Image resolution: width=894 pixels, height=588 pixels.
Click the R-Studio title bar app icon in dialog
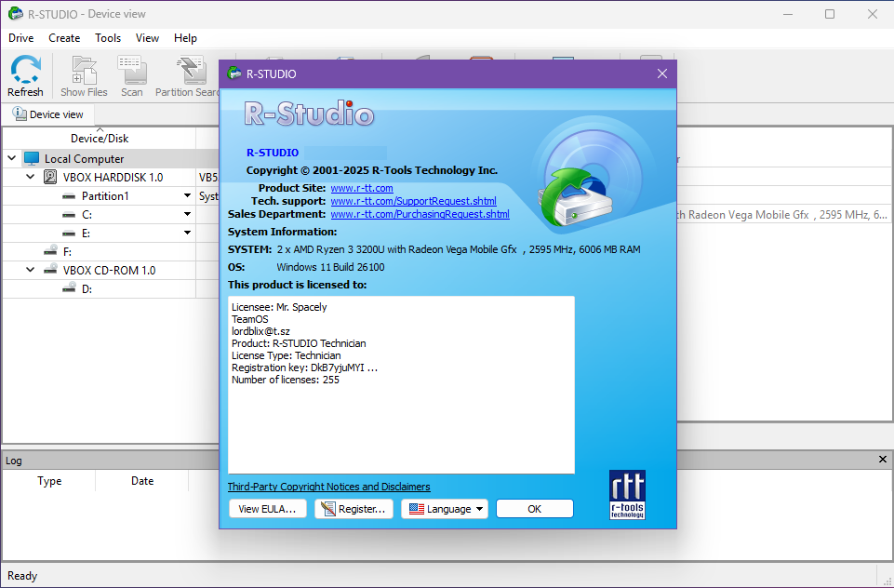coord(234,73)
